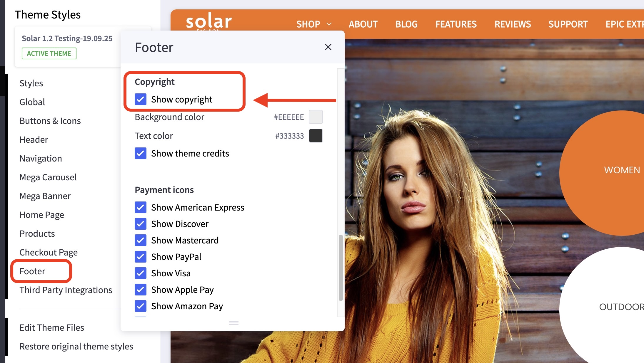
Task: Open the Background color swatch
Action: pyautogui.click(x=316, y=117)
